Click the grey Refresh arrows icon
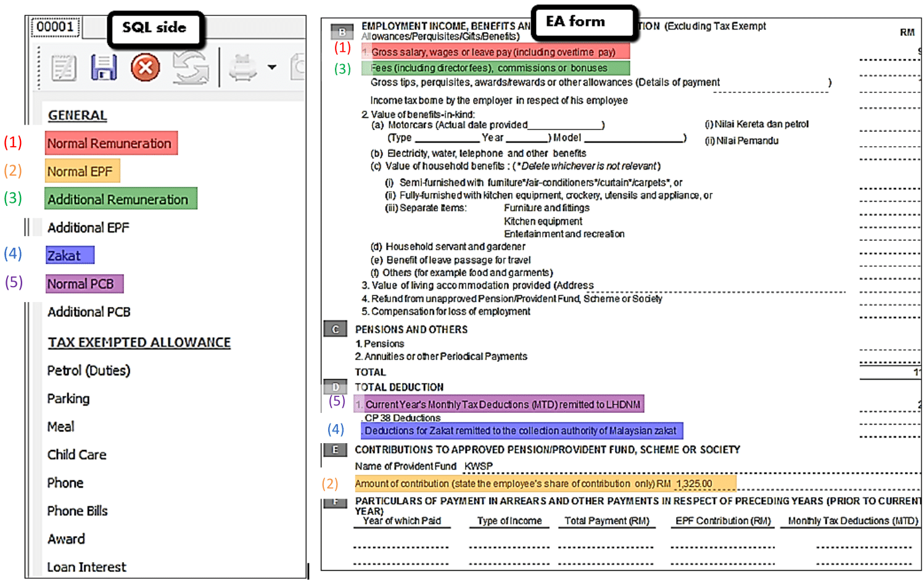This screenshot has height=580, width=924. tap(190, 67)
